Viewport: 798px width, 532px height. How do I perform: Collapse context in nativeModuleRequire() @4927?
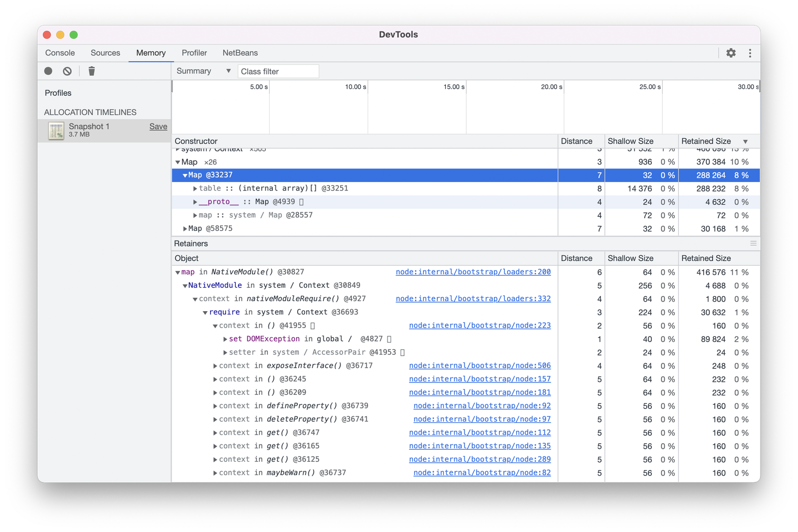(195, 299)
